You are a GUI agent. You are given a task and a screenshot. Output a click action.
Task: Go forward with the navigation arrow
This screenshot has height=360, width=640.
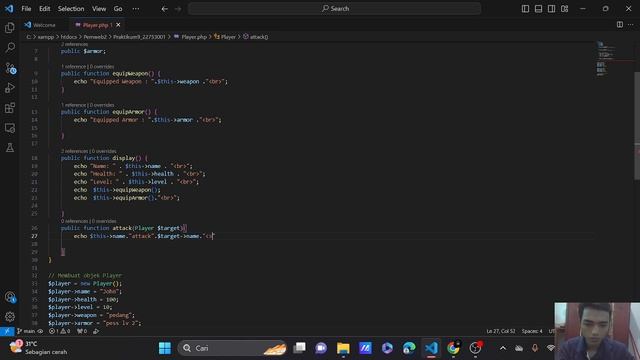178,9
